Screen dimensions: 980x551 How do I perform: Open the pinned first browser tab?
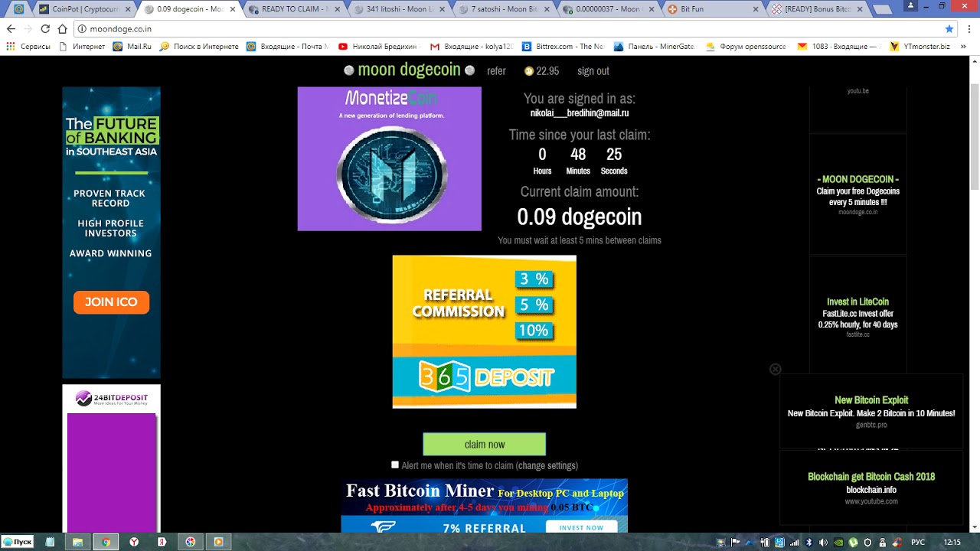point(19,9)
